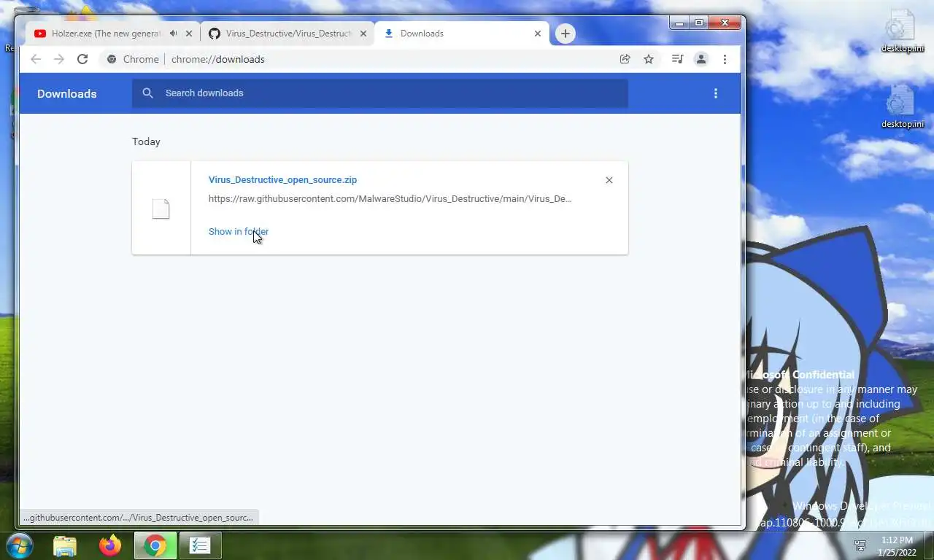934x560 pixels.
Task: Go back using the back arrow
Action: coord(36,59)
